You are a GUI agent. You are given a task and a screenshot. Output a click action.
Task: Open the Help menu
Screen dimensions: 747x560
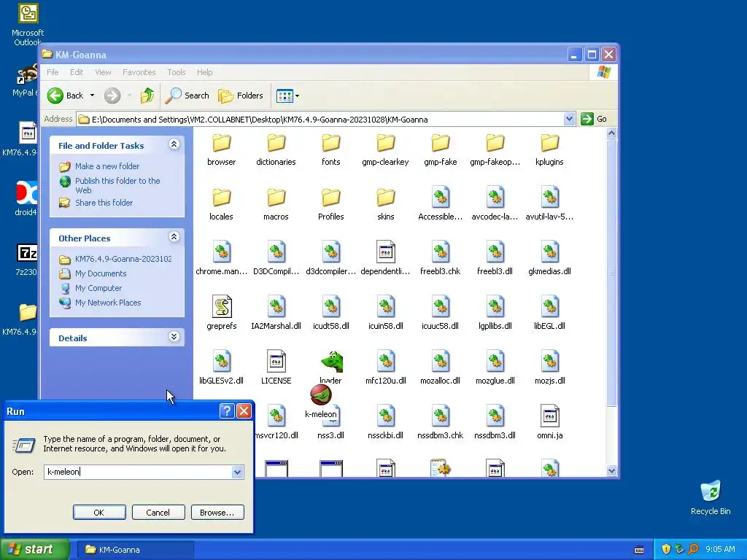coord(204,72)
